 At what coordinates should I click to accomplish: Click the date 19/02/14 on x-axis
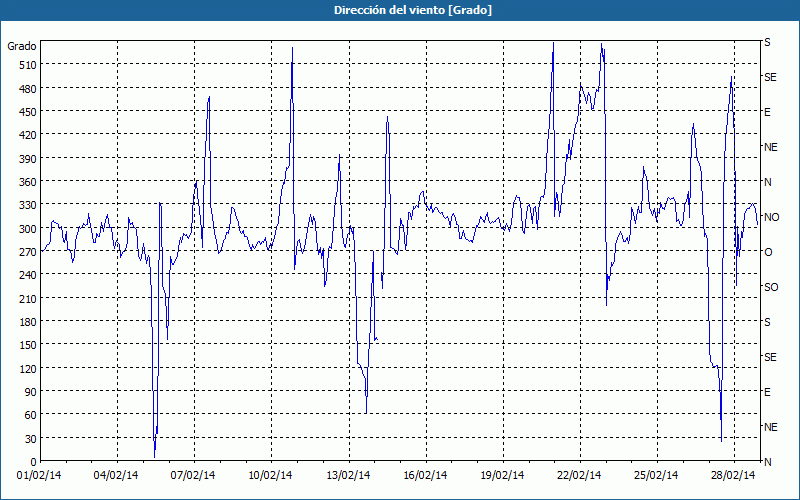click(x=502, y=476)
